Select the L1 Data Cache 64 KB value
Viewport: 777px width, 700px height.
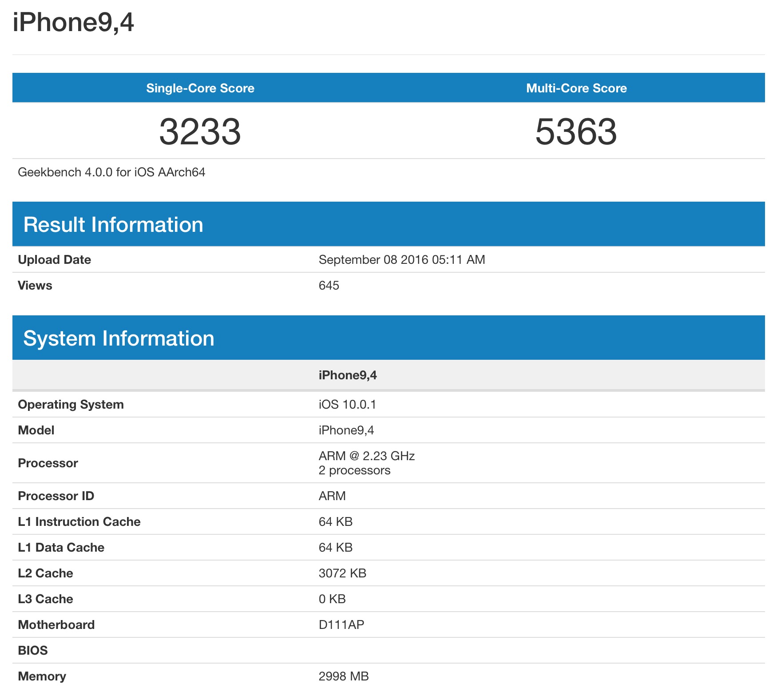[x=336, y=548]
